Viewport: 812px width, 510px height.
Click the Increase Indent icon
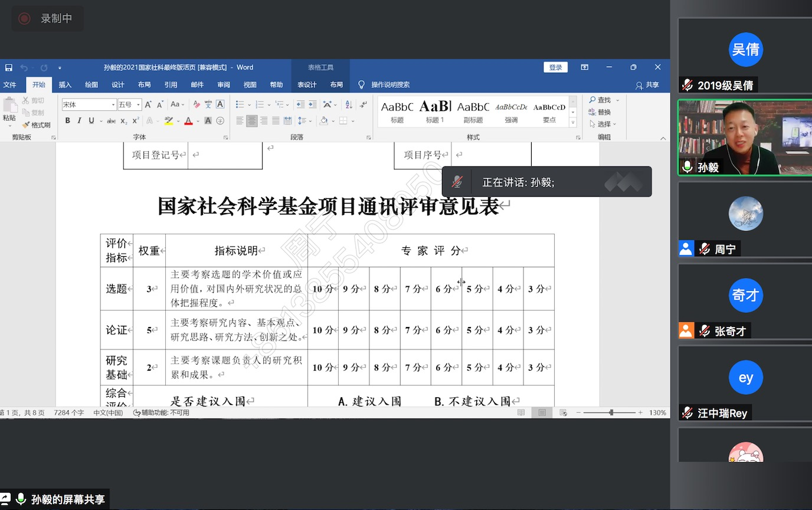tap(313, 104)
